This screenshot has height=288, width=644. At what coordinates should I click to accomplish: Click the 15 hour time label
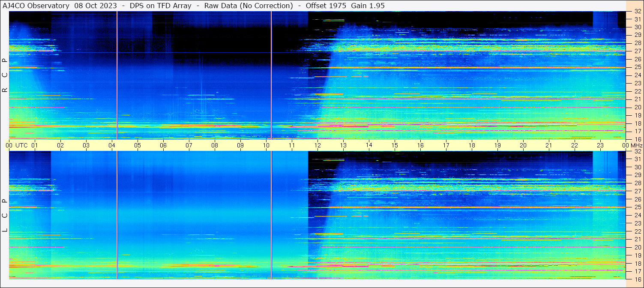(395, 145)
